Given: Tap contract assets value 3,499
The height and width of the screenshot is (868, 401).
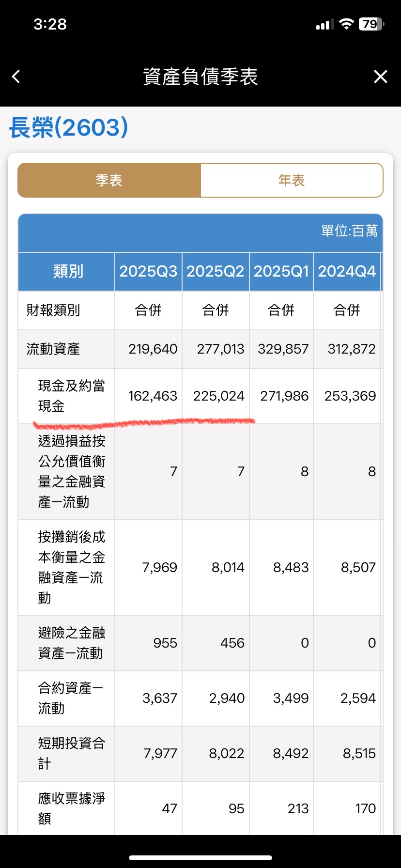Looking at the screenshot, I should coord(291,698).
